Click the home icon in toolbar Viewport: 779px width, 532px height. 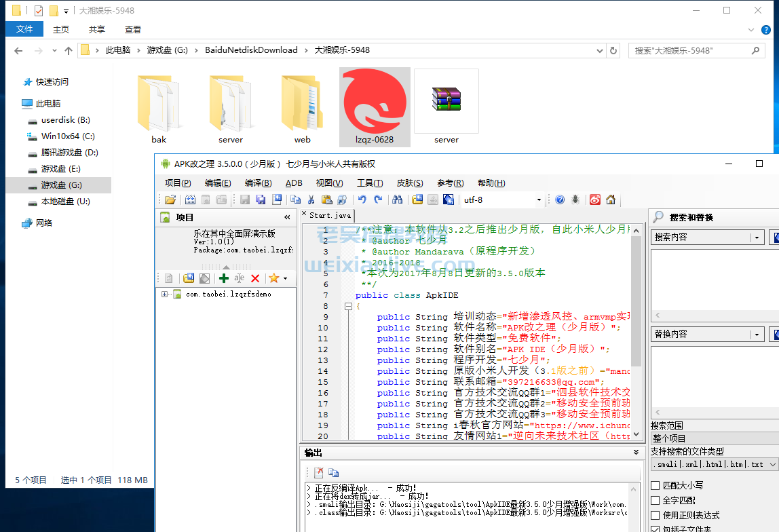pos(611,200)
